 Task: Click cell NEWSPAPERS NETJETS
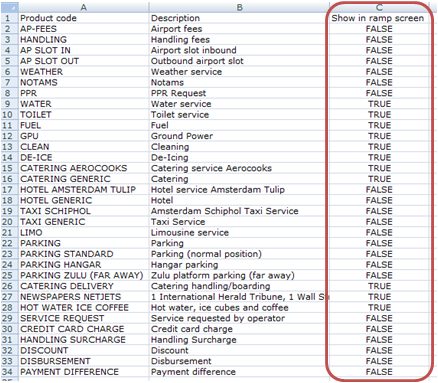(x=84, y=297)
